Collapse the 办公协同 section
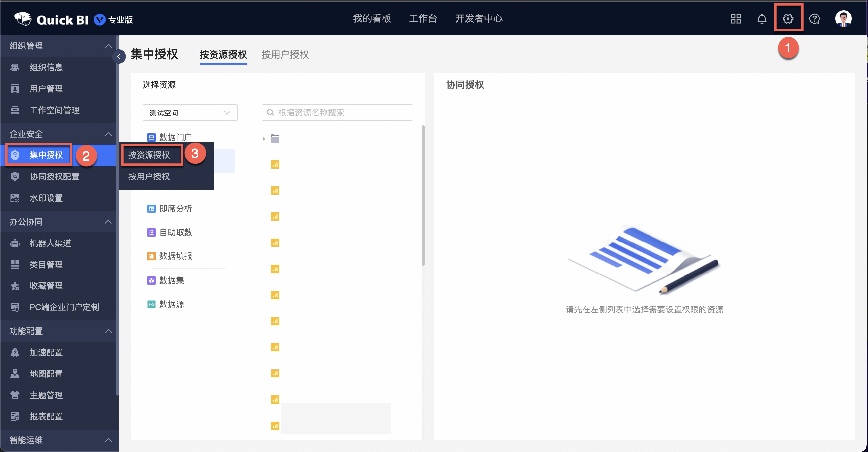The height and width of the screenshot is (452, 868). pos(108,222)
